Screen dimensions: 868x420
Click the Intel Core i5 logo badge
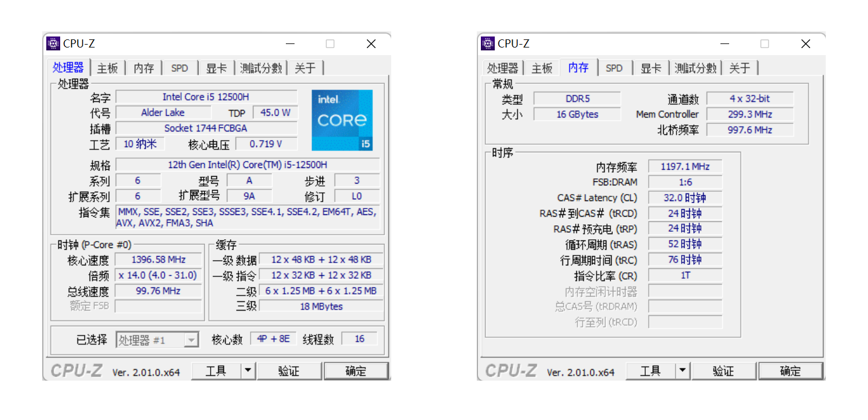pos(342,120)
